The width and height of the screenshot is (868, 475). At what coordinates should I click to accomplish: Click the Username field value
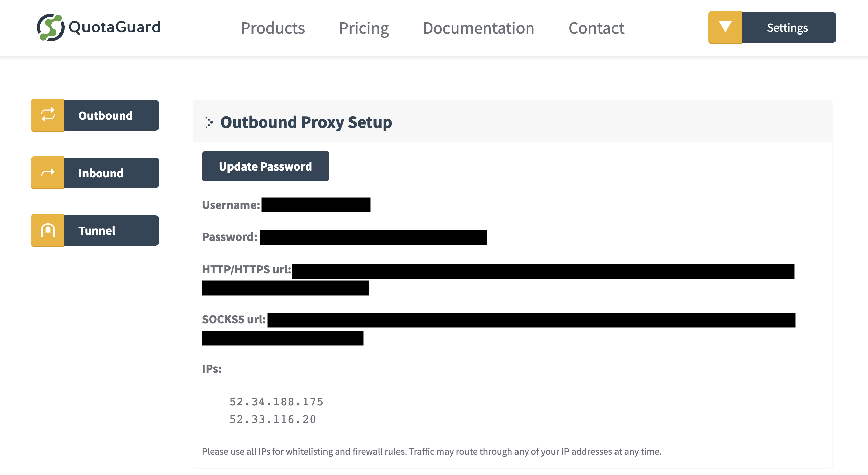pos(316,205)
